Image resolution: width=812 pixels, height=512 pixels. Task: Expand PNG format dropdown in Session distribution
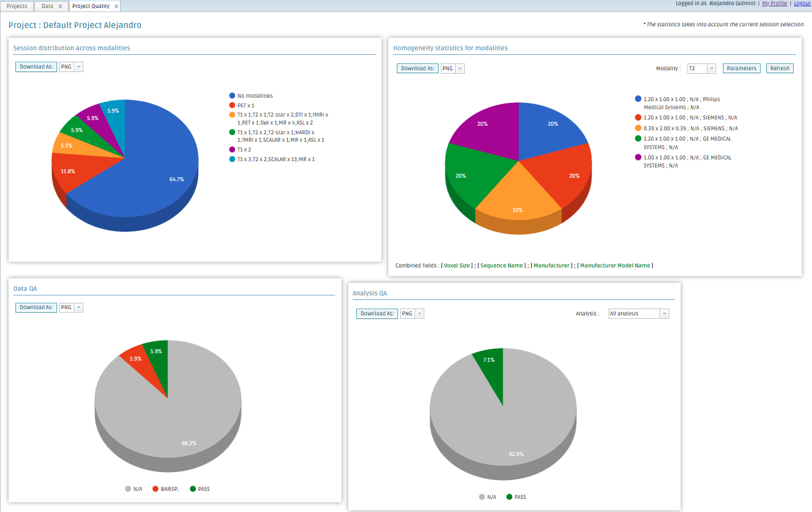(79, 67)
